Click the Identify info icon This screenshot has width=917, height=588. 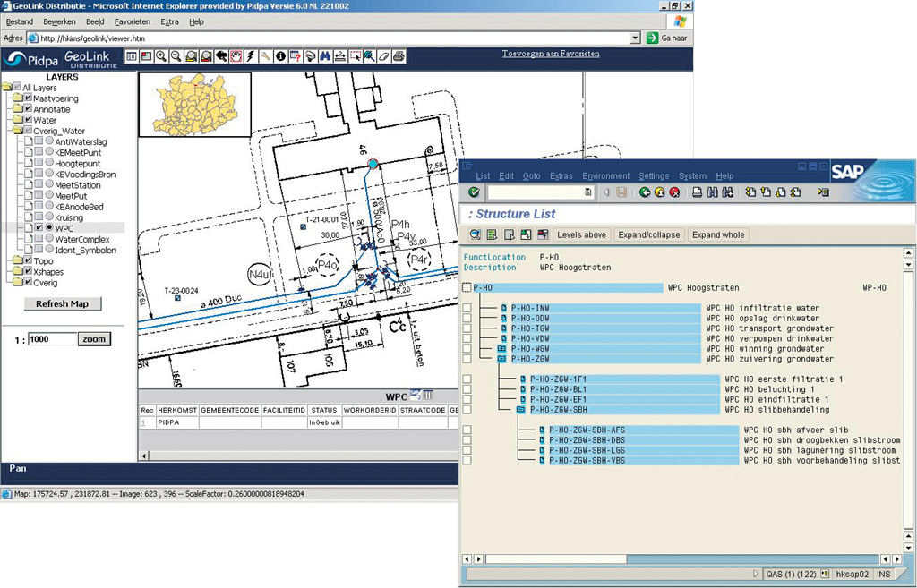[x=280, y=56]
